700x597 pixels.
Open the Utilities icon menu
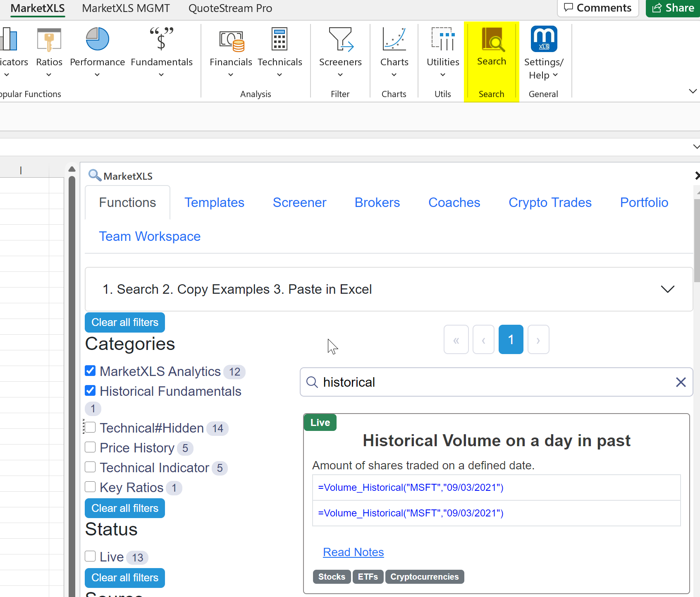[443, 39]
